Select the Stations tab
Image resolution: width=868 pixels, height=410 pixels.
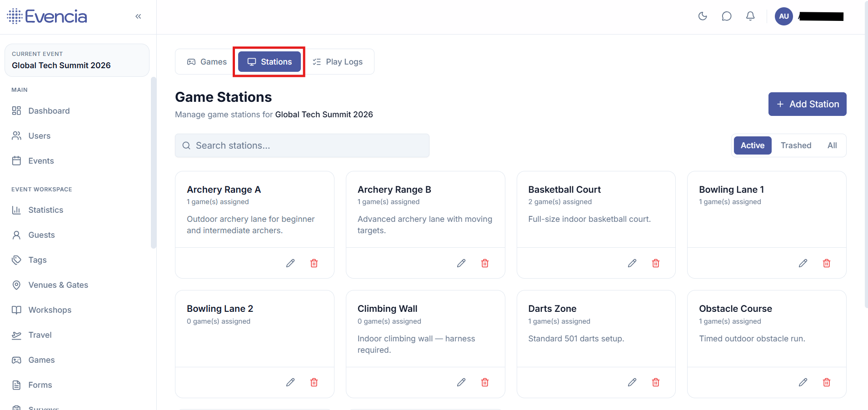tap(269, 62)
